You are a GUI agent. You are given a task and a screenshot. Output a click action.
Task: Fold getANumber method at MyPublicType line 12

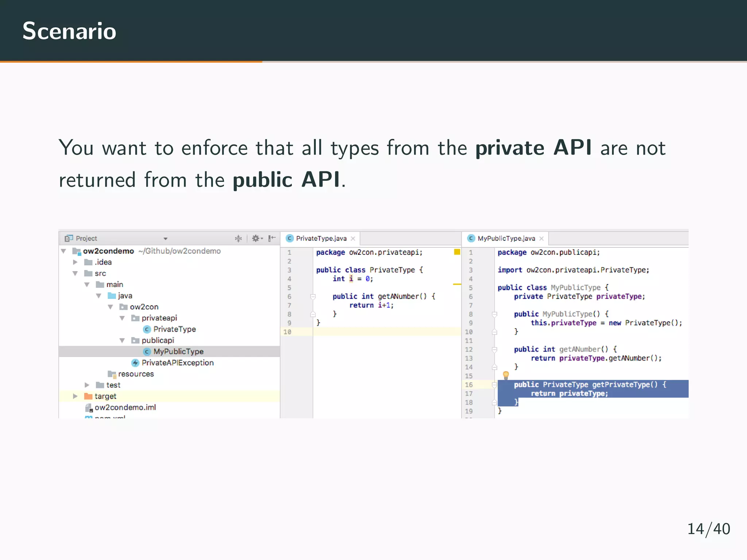pos(494,350)
